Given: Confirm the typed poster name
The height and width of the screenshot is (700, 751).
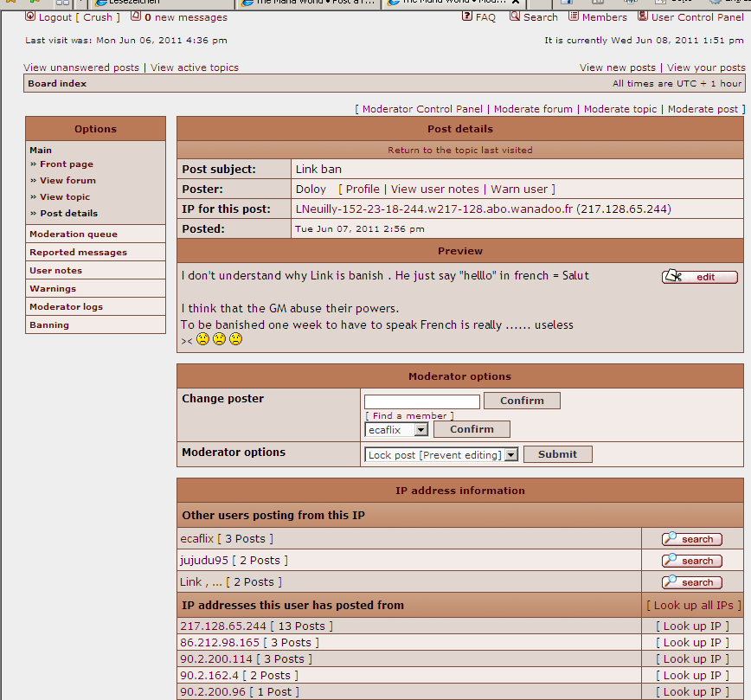Looking at the screenshot, I should click(522, 401).
